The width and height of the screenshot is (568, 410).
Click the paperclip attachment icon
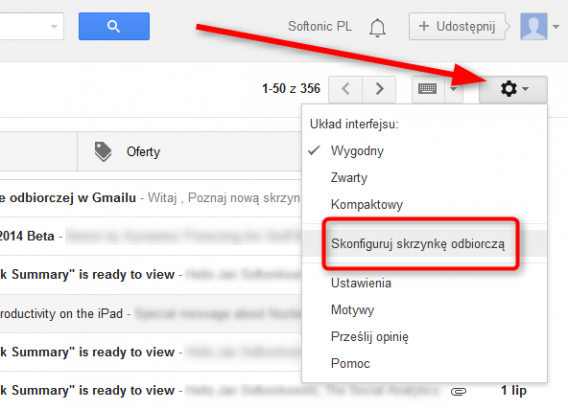click(458, 392)
